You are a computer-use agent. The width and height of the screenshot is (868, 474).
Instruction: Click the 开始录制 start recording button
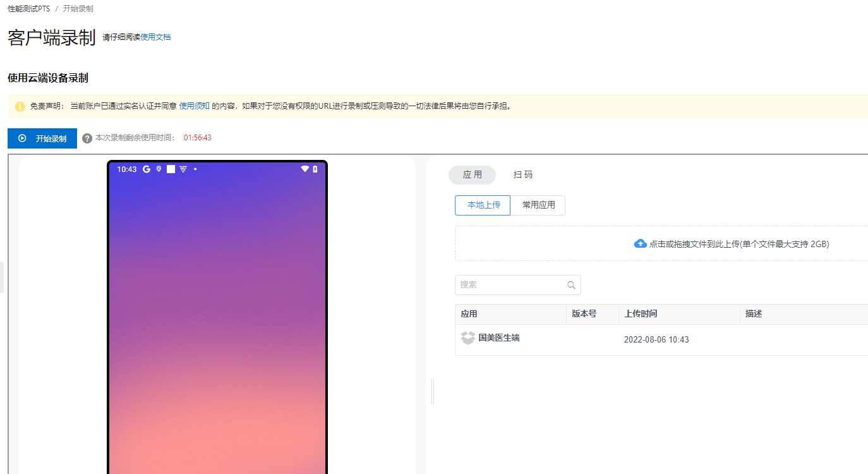coord(42,138)
